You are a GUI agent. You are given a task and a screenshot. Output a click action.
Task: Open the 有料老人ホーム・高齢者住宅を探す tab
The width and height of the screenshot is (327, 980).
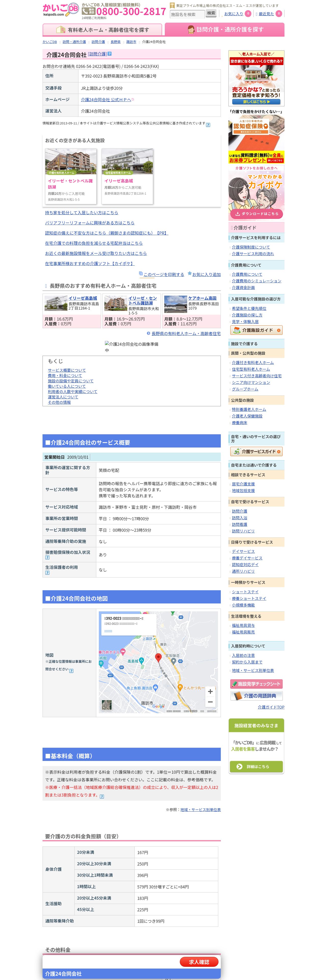102,30
